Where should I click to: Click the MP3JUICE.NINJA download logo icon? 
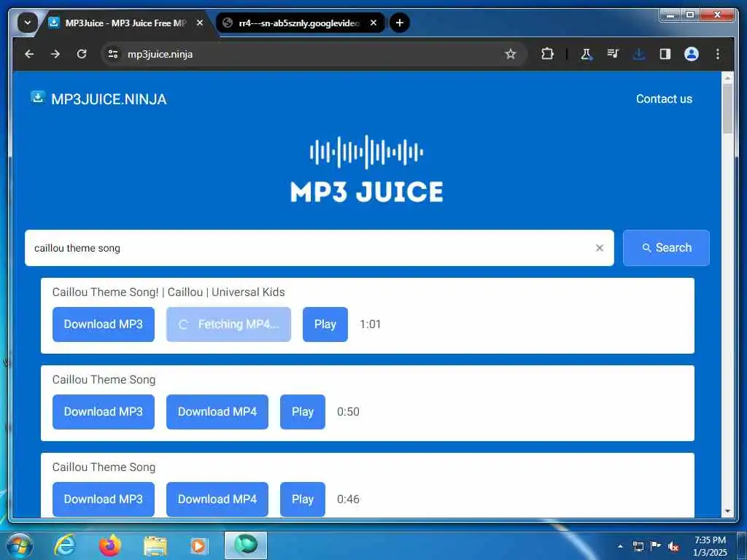(x=38, y=97)
